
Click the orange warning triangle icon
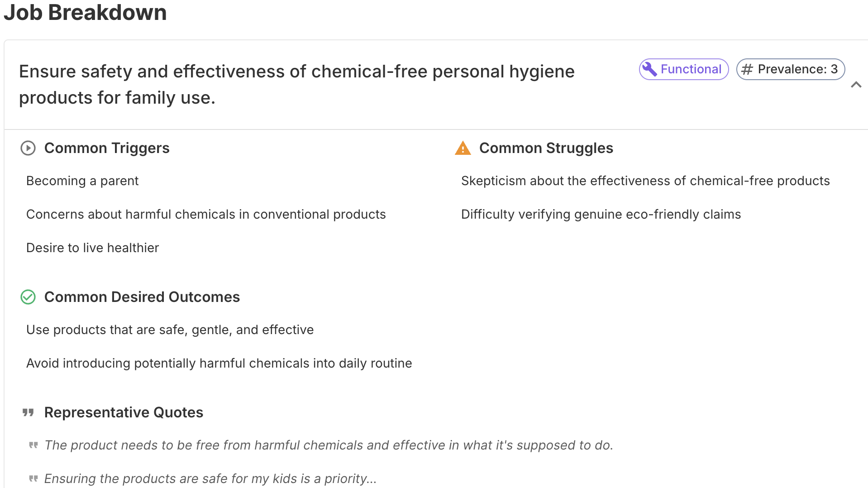(463, 148)
